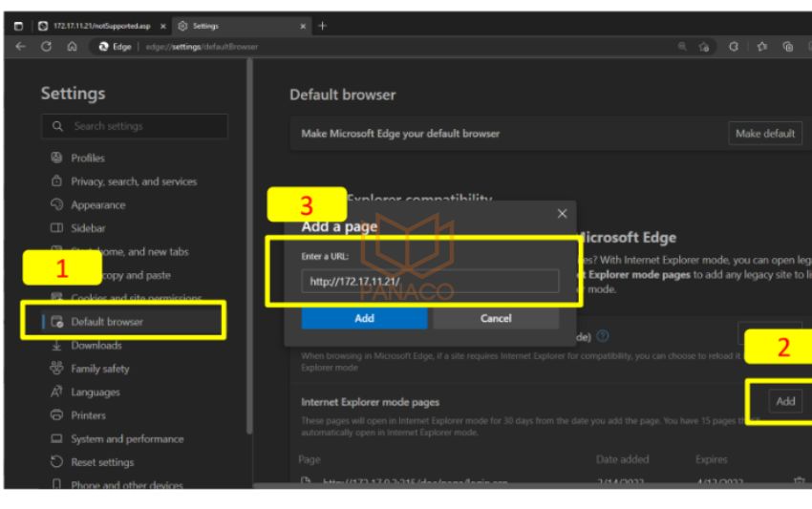Click the Search settings field

coord(135,126)
